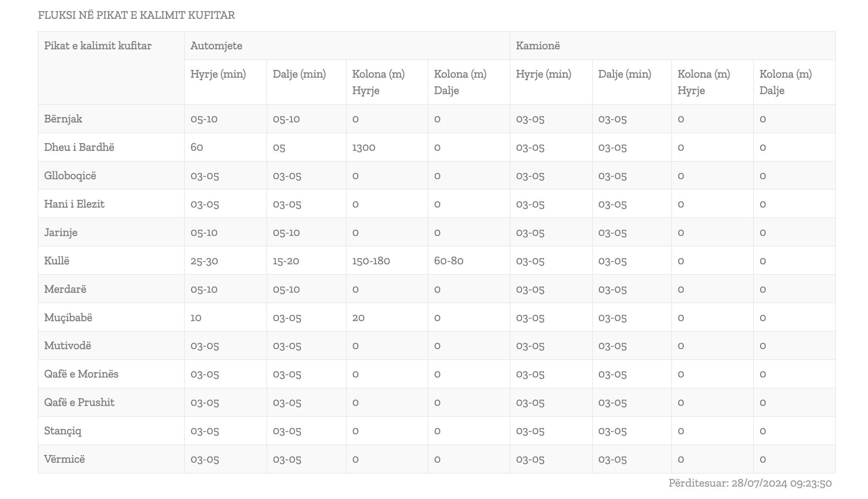Click the Qafë e Prushit row label
Viewport: 868px width, 499px height.
point(79,402)
